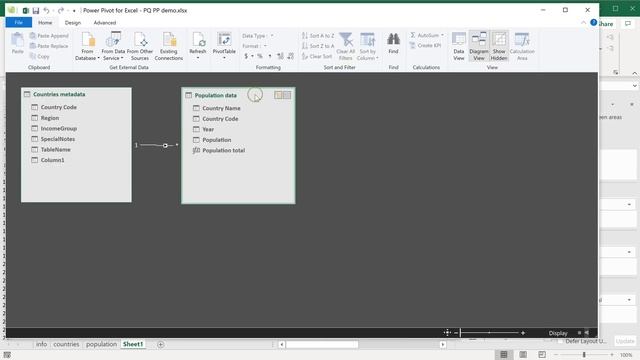Switch to Advanced ribbon tab
This screenshot has height=360, width=640.
pos(104,23)
